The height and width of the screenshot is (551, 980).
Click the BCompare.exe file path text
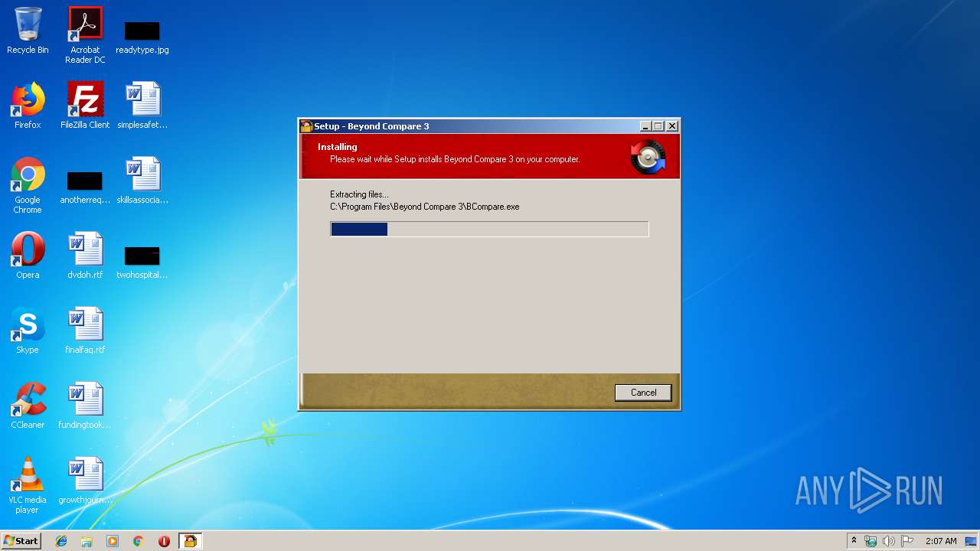pos(425,207)
